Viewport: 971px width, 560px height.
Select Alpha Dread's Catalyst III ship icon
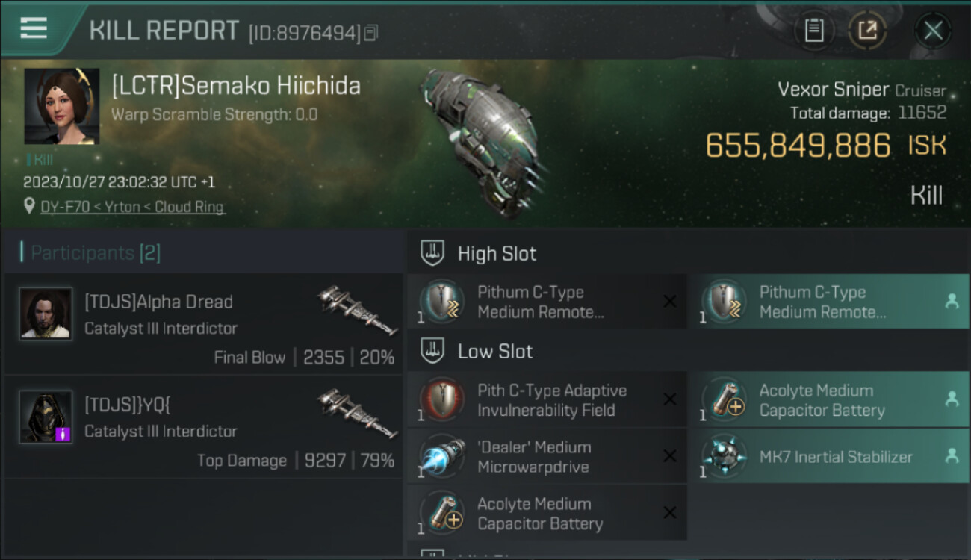(x=358, y=310)
